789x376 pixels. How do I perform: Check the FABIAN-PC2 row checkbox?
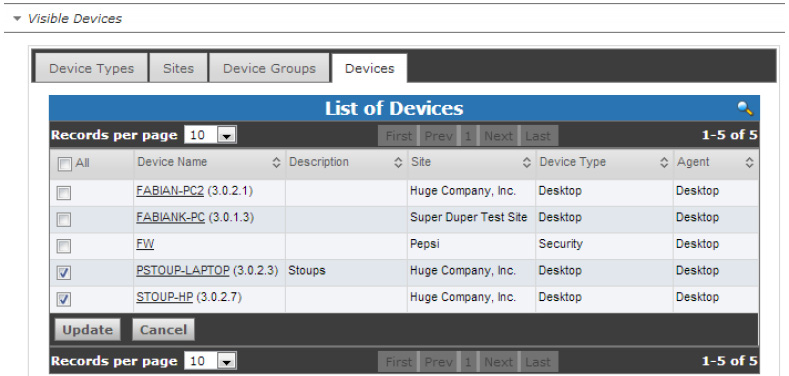click(x=64, y=193)
